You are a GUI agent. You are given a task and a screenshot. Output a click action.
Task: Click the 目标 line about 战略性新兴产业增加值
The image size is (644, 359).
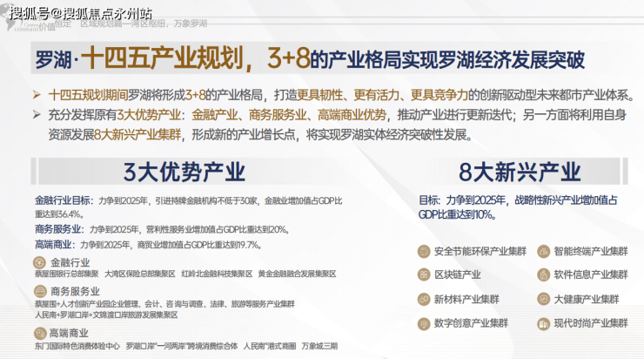coord(519,207)
